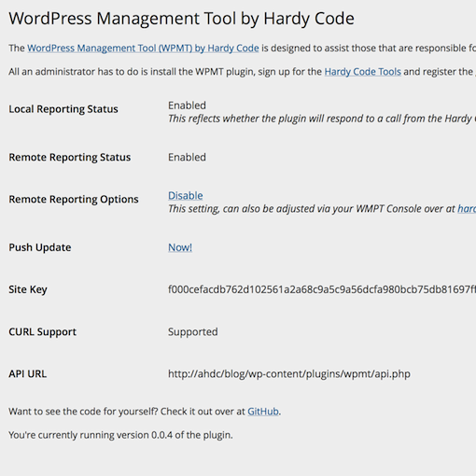
Task: Click the Enabled value for Local Reporting Status
Action: click(187, 105)
